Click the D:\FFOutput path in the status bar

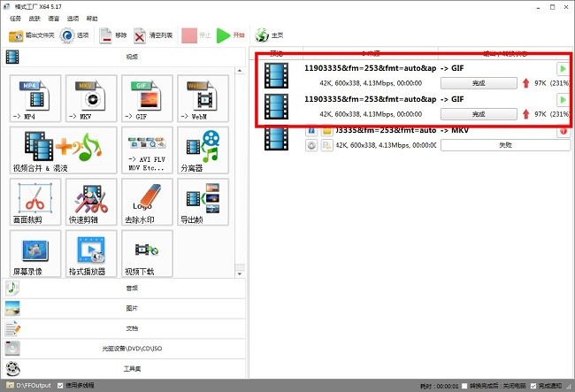(x=34, y=386)
